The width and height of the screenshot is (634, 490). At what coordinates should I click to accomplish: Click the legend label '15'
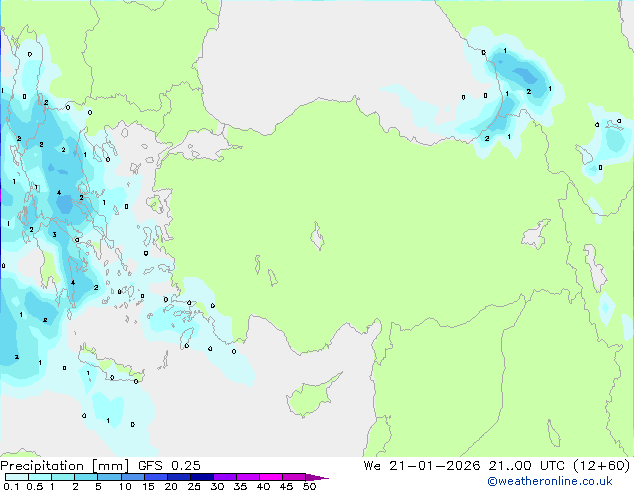coord(148,486)
